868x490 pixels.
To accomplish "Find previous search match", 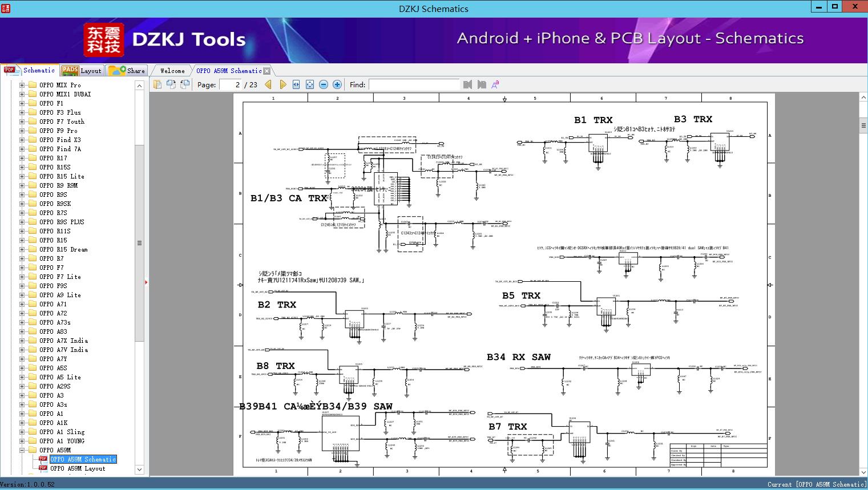I will (x=468, y=84).
